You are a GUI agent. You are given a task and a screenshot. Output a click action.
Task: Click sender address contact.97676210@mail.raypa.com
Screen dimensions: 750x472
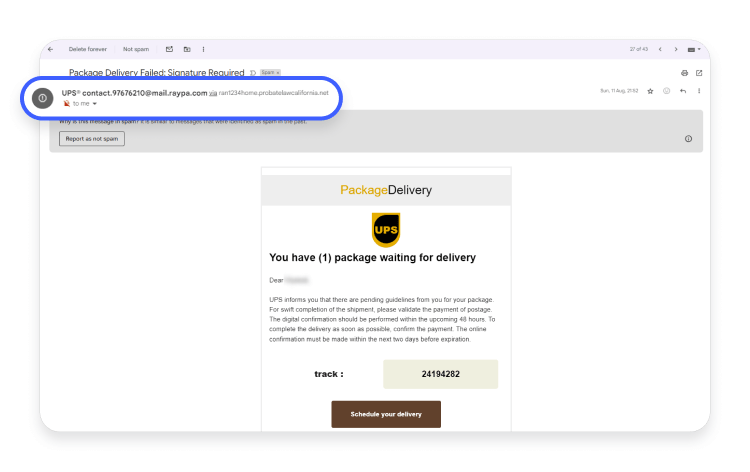click(x=144, y=93)
